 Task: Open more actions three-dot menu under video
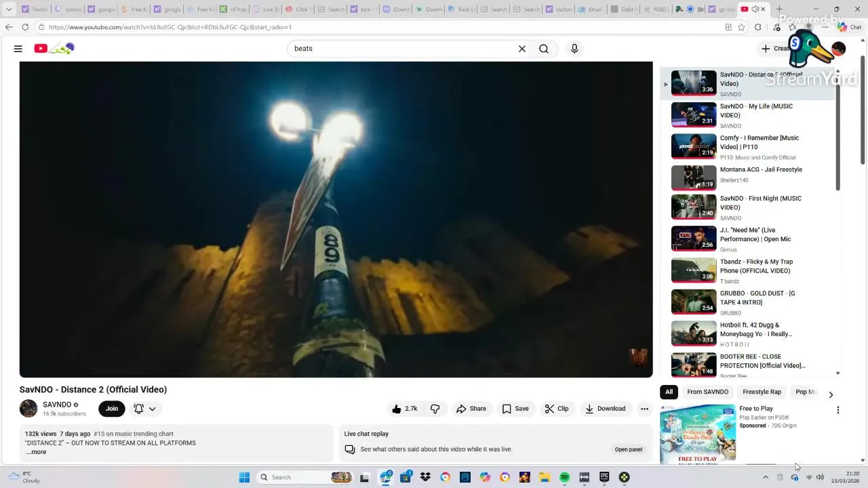tap(644, 409)
